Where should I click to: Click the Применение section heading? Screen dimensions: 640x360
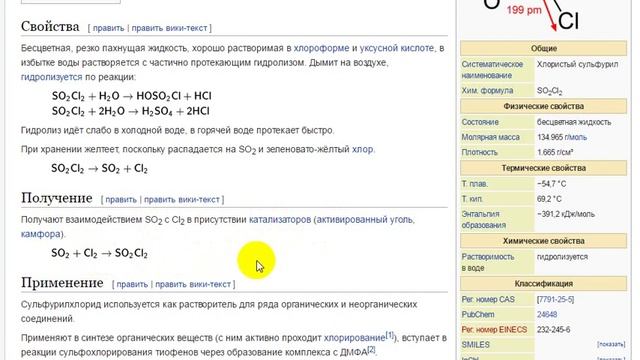click(x=62, y=282)
